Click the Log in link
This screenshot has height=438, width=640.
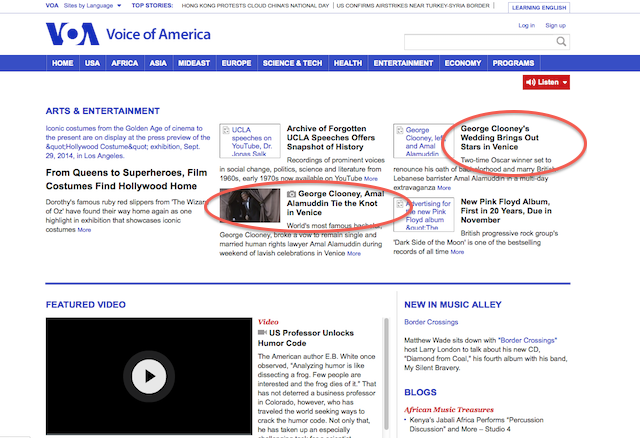pyautogui.click(x=527, y=25)
